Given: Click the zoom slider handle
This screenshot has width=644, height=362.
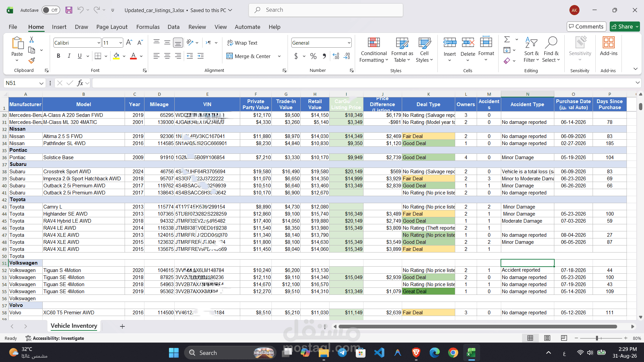Looking at the screenshot, I should (x=597, y=338).
